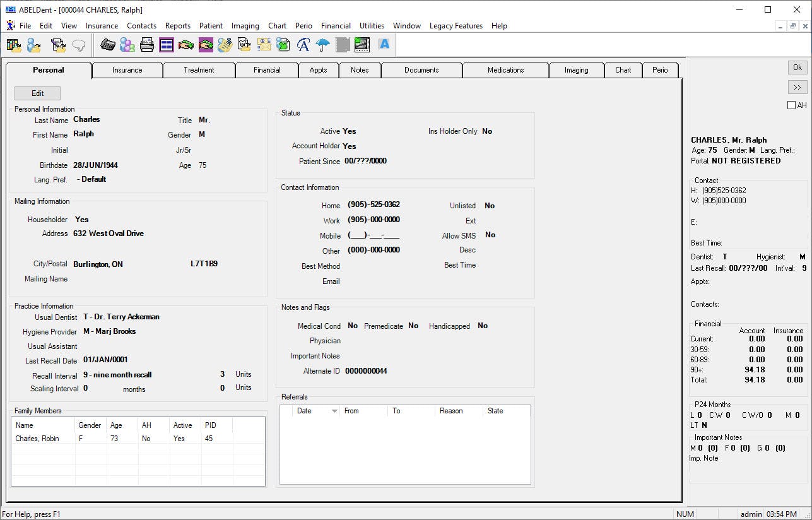This screenshot has width=812, height=520.
Task: Click the speech bubble icon in the toolbar
Action: [x=77, y=44]
